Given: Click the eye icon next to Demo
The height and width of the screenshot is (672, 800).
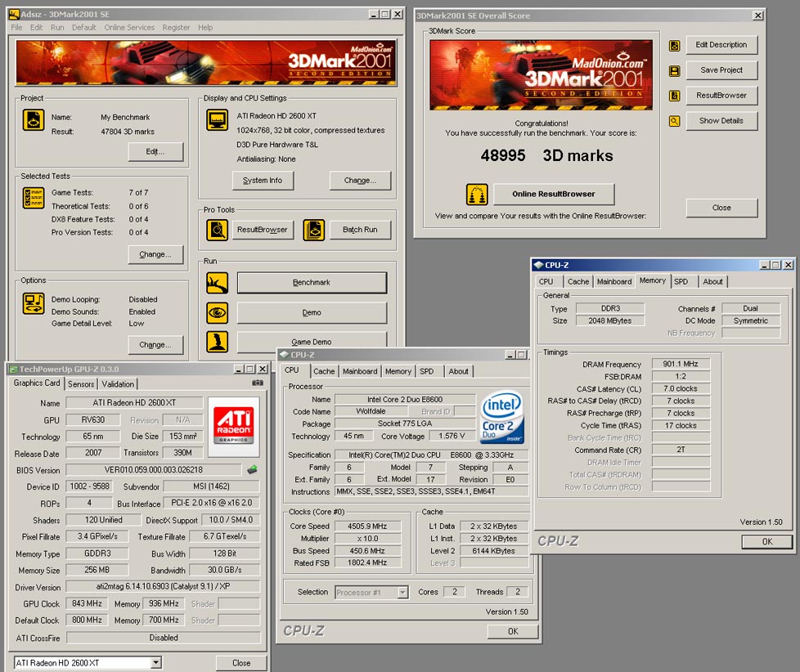Looking at the screenshot, I should pos(217,312).
